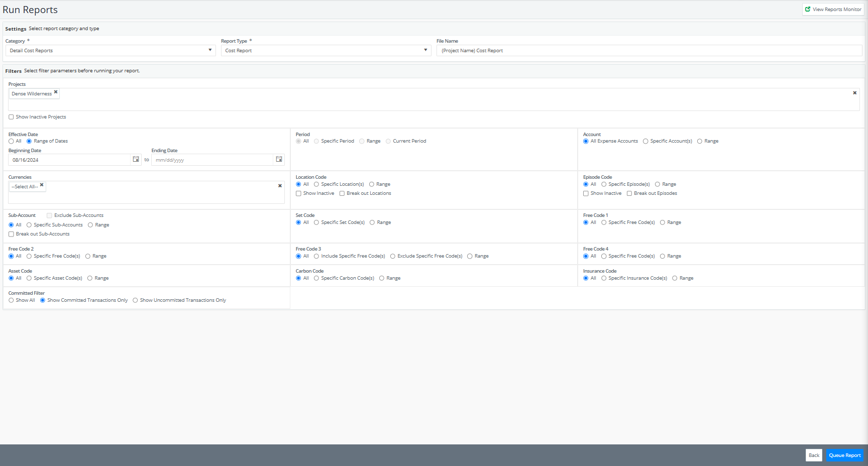This screenshot has height=466, width=868.
Task: Choose Exclude Specific Free Code(s) option
Action: pos(393,256)
